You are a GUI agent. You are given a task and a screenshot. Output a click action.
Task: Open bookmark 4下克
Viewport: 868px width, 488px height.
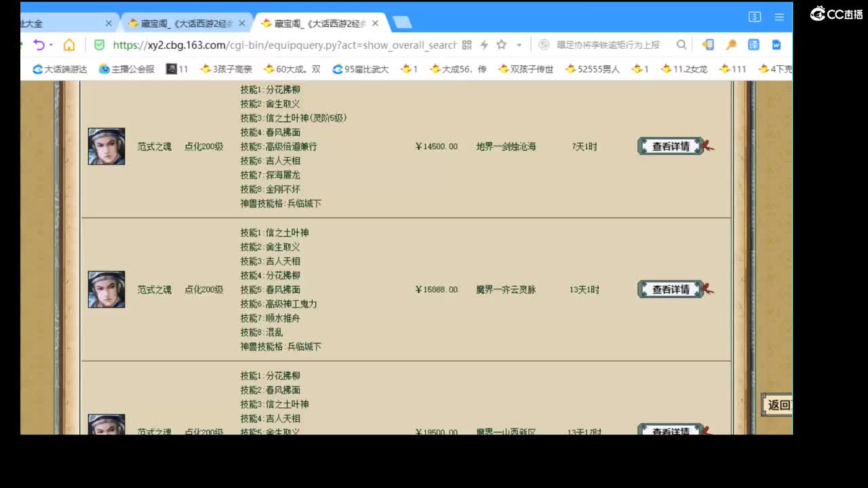click(774, 69)
